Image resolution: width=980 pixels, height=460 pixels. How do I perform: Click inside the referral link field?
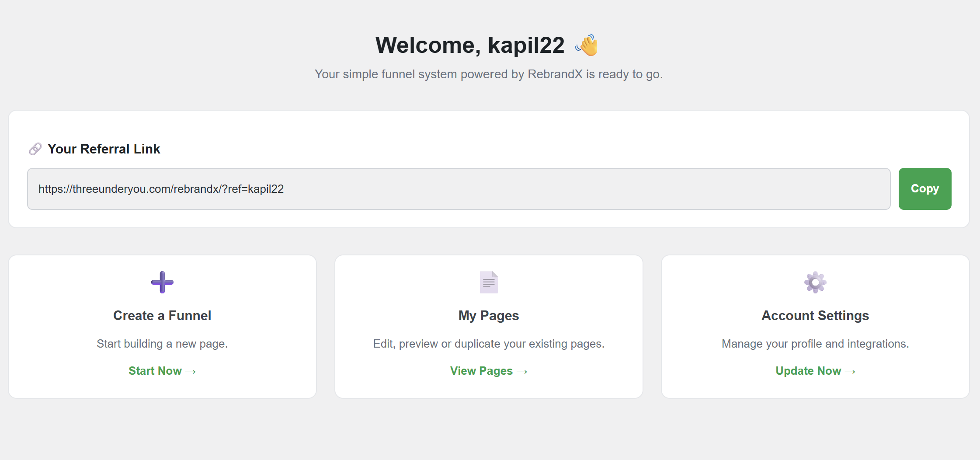(x=458, y=189)
